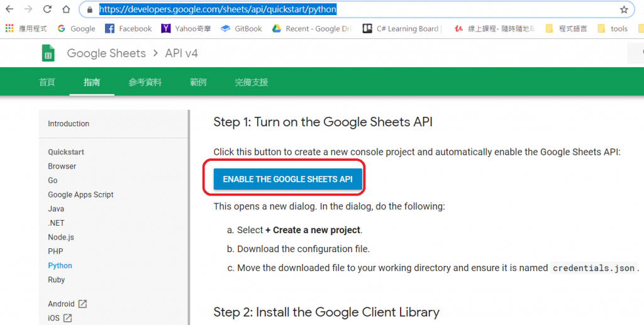
Task: Switch to the 範例 tab
Action: (x=198, y=82)
